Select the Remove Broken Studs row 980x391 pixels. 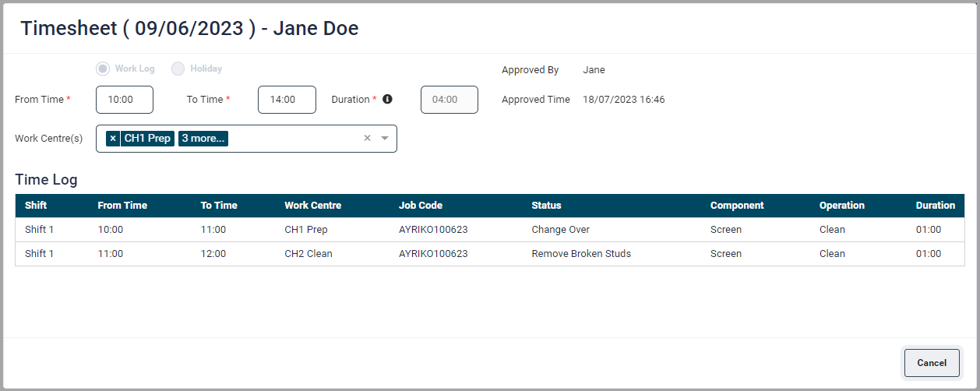coord(581,254)
